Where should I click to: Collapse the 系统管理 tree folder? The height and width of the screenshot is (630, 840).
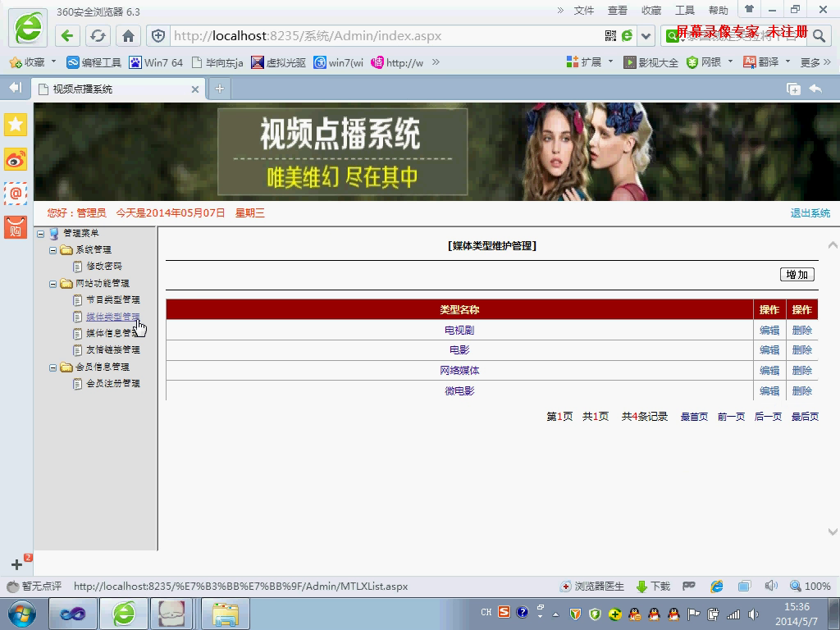point(52,250)
